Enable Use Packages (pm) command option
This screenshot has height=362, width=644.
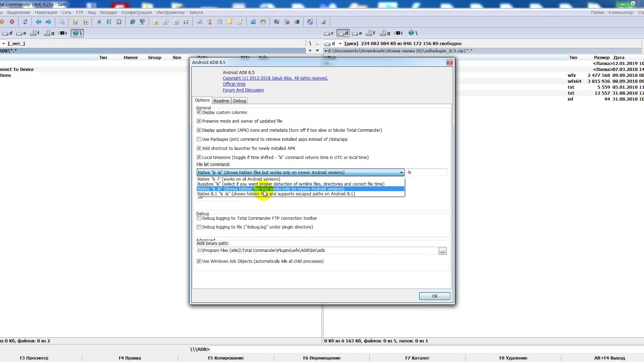coord(199,139)
